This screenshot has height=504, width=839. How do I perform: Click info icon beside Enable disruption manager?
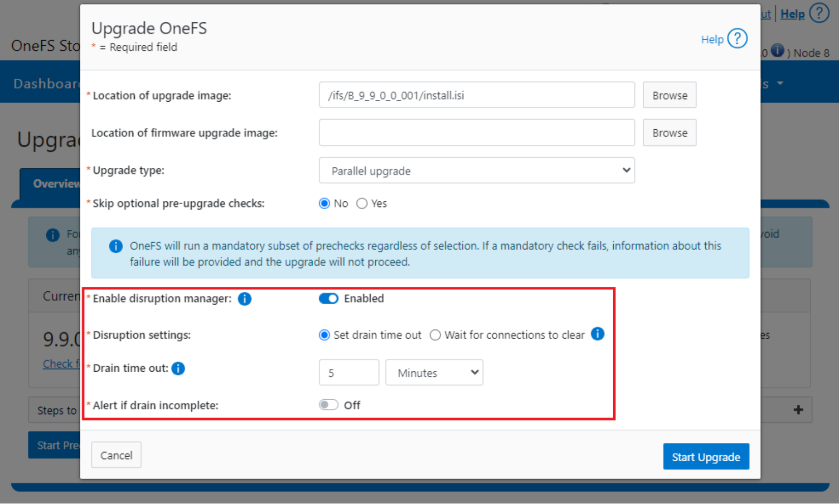245,299
